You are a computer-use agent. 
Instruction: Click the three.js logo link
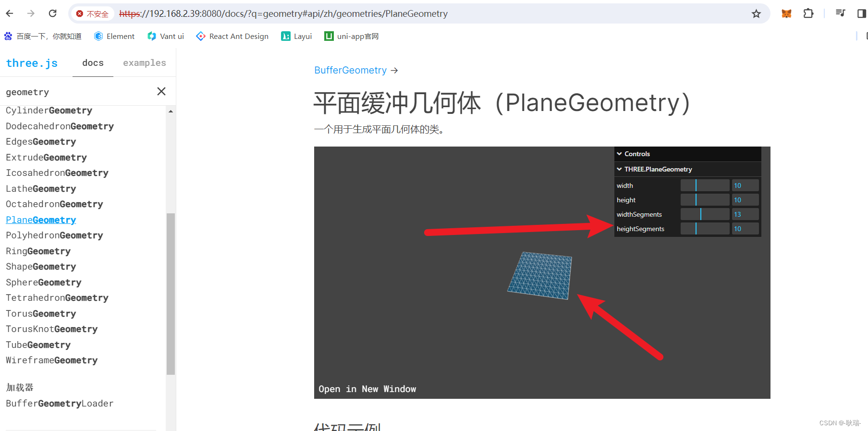pyautogui.click(x=32, y=63)
